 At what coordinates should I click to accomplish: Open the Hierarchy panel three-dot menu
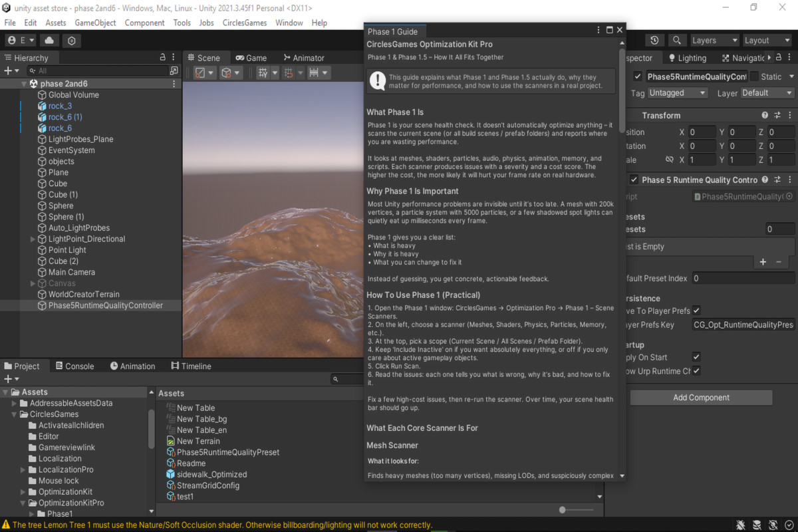point(174,57)
